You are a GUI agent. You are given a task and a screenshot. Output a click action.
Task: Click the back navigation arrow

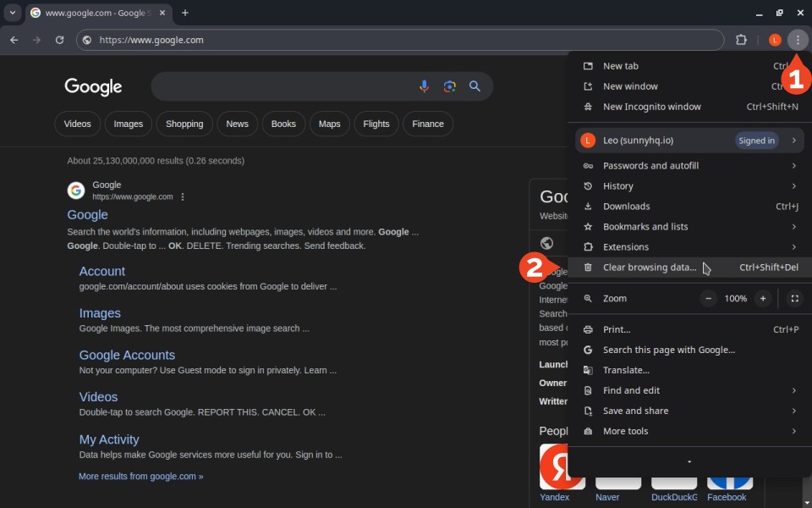[14, 40]
